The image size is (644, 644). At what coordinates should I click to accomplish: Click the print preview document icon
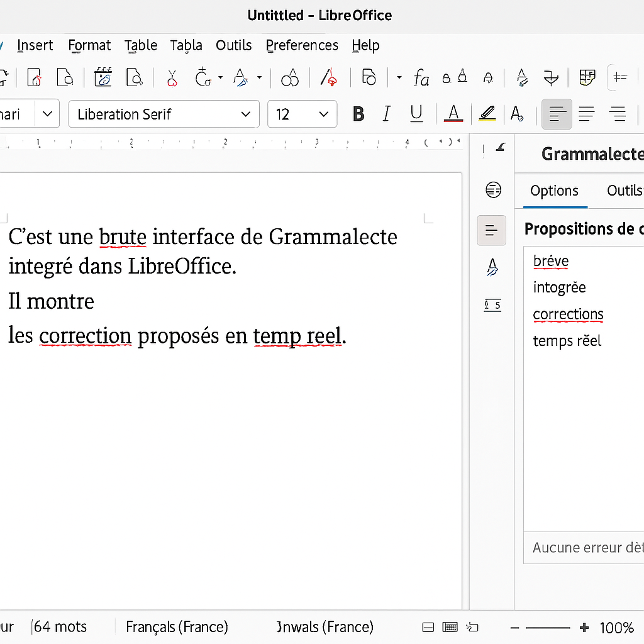click(x=65, y=77)
